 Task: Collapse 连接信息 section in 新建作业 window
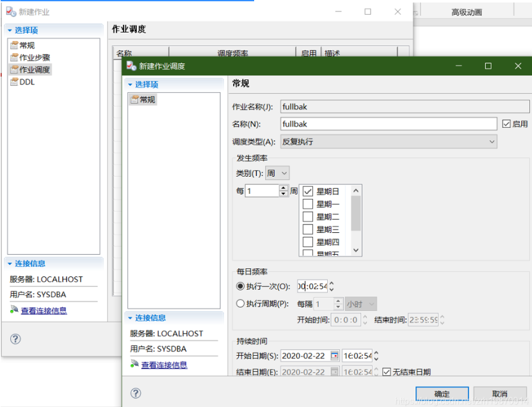click(10, 264)
